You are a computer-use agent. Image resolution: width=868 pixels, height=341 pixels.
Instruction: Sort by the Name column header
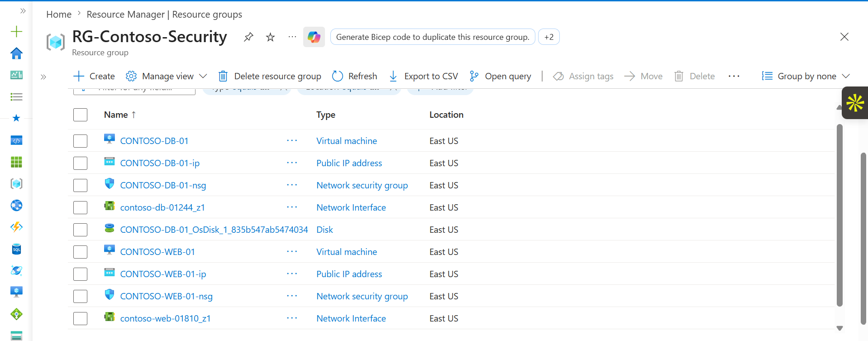point(120,115)
